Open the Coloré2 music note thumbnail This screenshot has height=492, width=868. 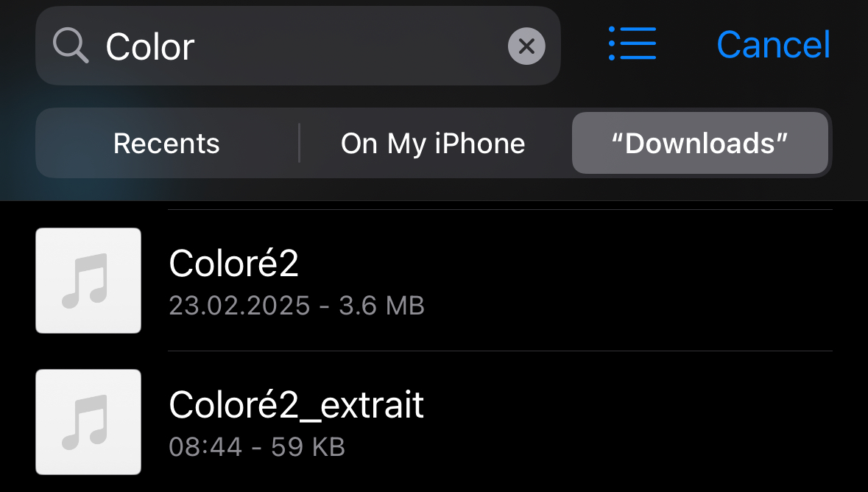(x=88, y=281)
